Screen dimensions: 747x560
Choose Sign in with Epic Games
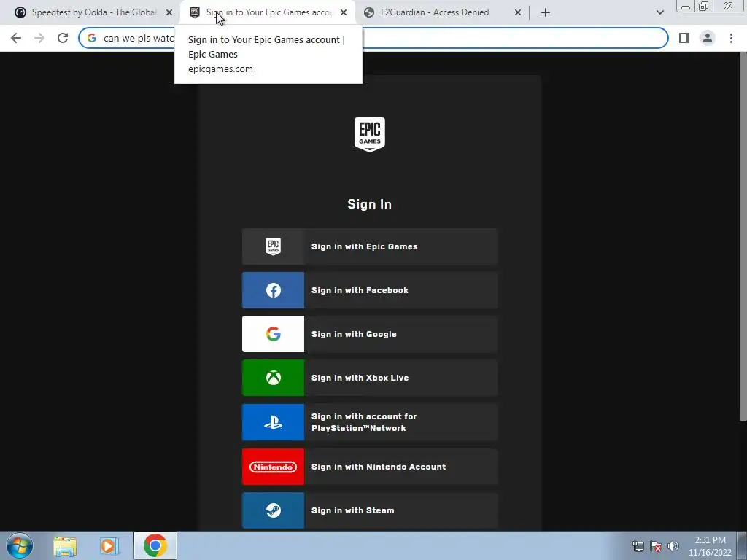370,246
